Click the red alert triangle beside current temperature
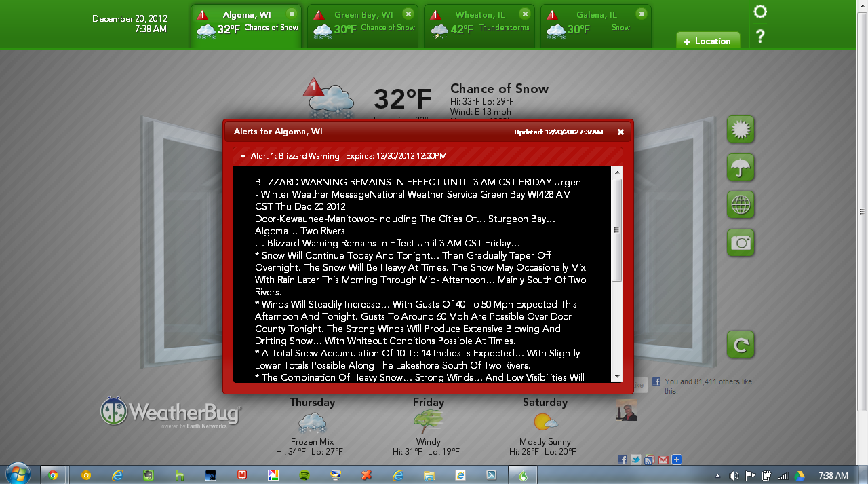This screenshot has height=484, width=868. click(313, 88)
